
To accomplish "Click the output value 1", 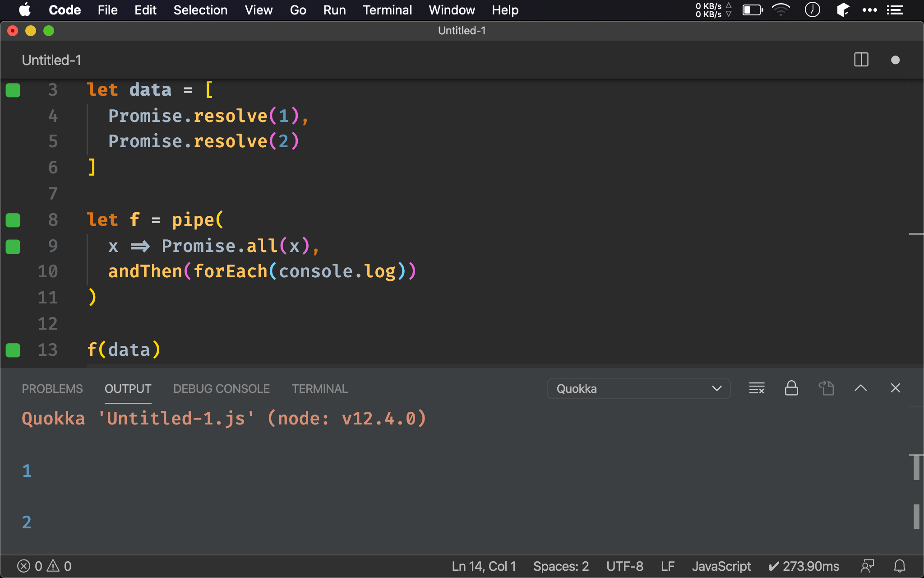I will [x=27, y=471].
